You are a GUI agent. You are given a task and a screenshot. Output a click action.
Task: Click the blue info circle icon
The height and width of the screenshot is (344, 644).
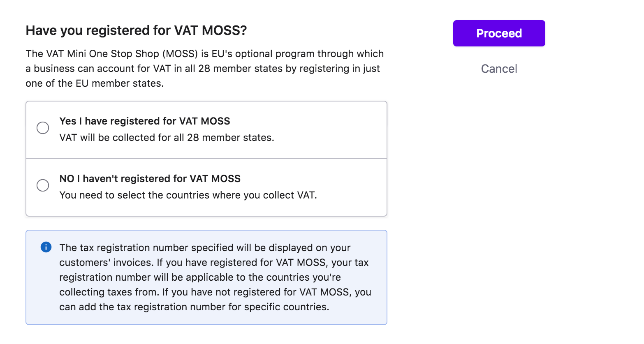click(46, 247)
